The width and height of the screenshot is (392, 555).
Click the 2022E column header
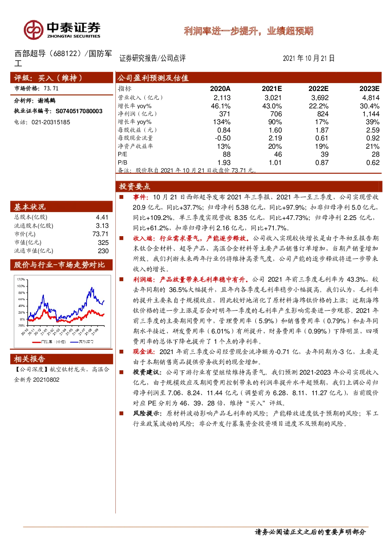(318, 89)
